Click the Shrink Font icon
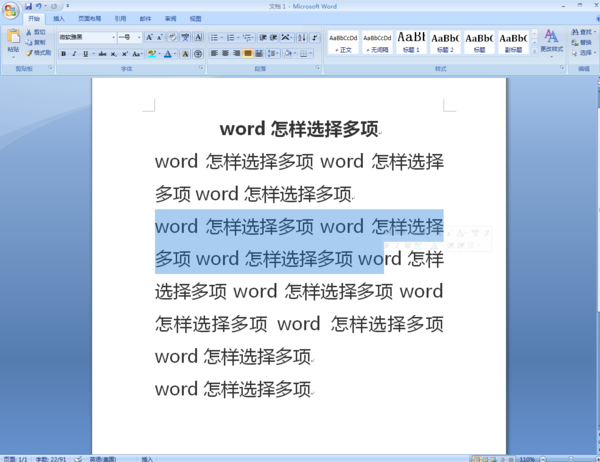600x462 pixels. point(160,37)
